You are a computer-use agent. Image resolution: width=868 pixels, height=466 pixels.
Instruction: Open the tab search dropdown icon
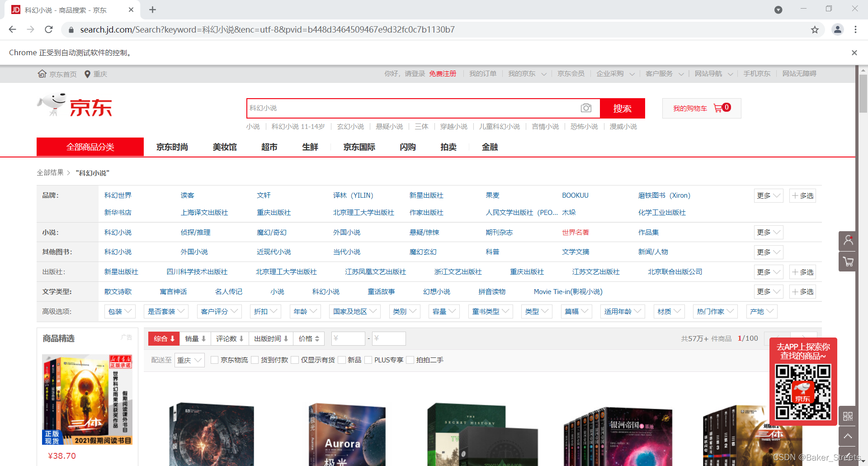pyautogui.click(x=778, y=10)
